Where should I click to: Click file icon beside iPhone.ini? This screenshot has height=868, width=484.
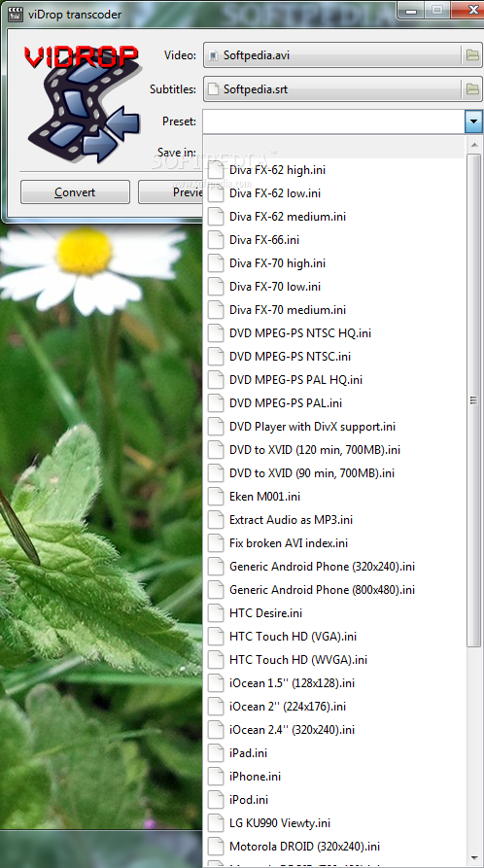pyautogui.click(x=216, y=776)
